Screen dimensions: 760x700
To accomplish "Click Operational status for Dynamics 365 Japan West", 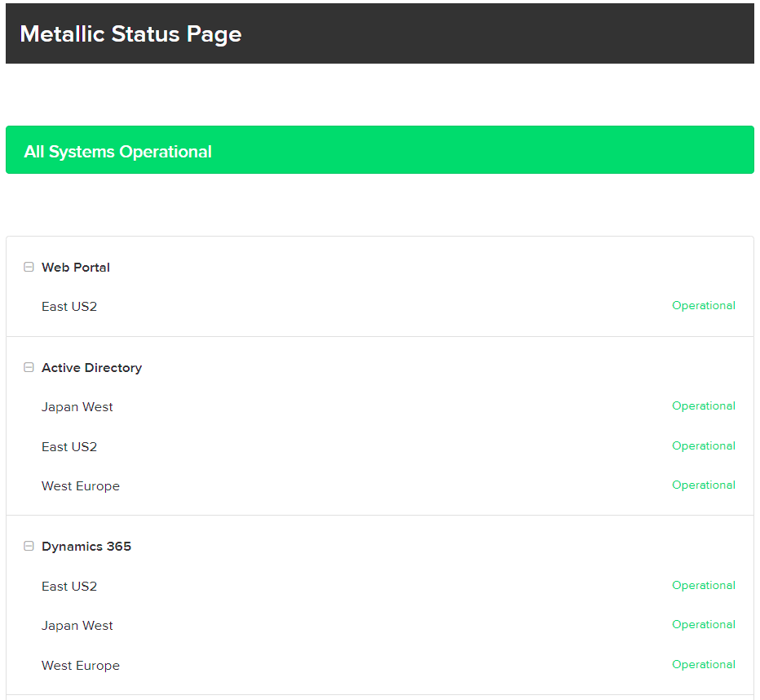I will tap(703, 625).
